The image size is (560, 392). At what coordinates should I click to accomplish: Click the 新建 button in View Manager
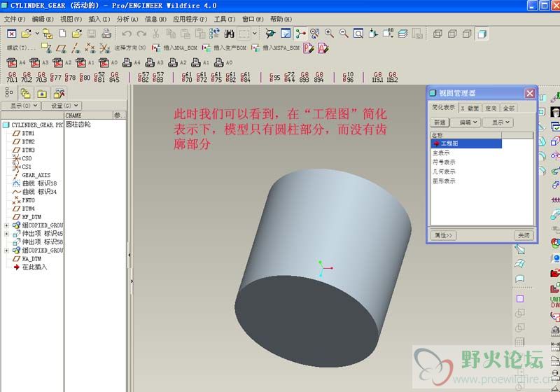click(440, 122)
